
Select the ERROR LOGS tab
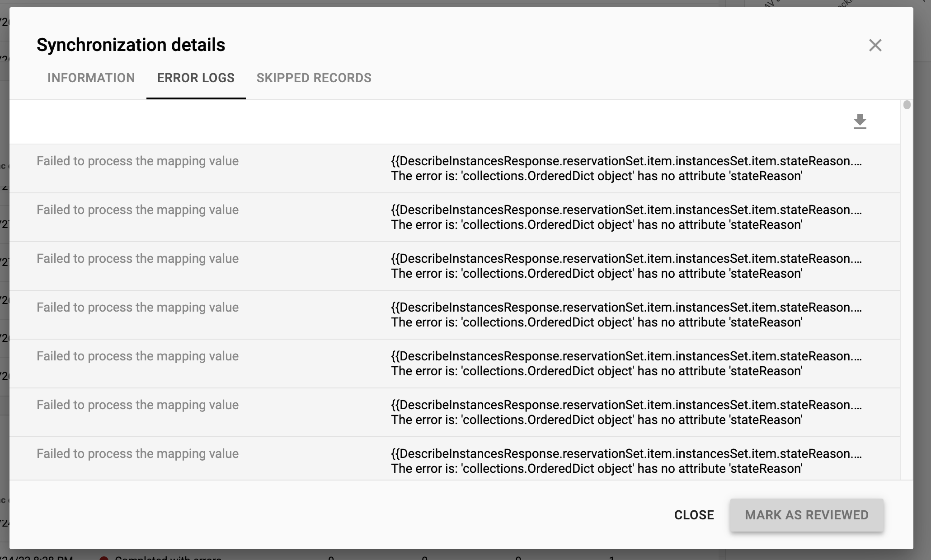coord(195,78)
